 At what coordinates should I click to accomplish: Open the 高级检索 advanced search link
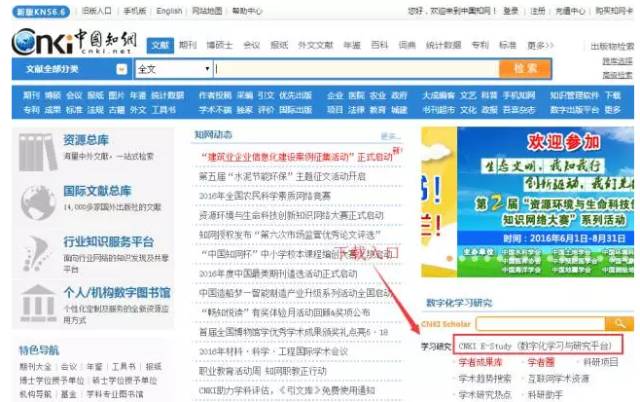click(x=617, y=75)
